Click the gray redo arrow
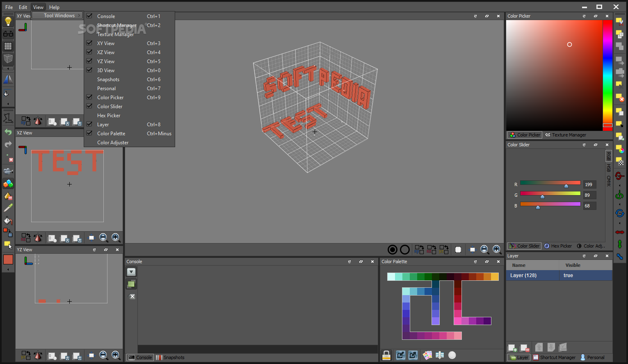 8,144
